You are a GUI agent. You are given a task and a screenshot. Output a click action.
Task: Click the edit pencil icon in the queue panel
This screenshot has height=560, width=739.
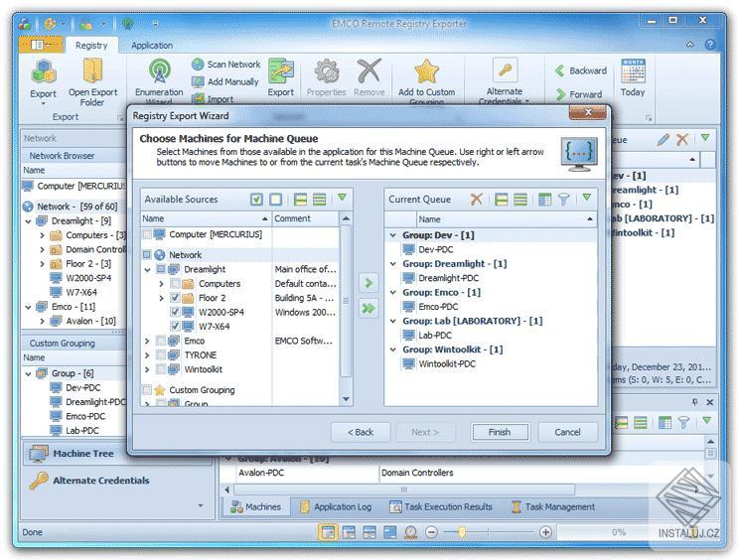click(x=664, y=139)
